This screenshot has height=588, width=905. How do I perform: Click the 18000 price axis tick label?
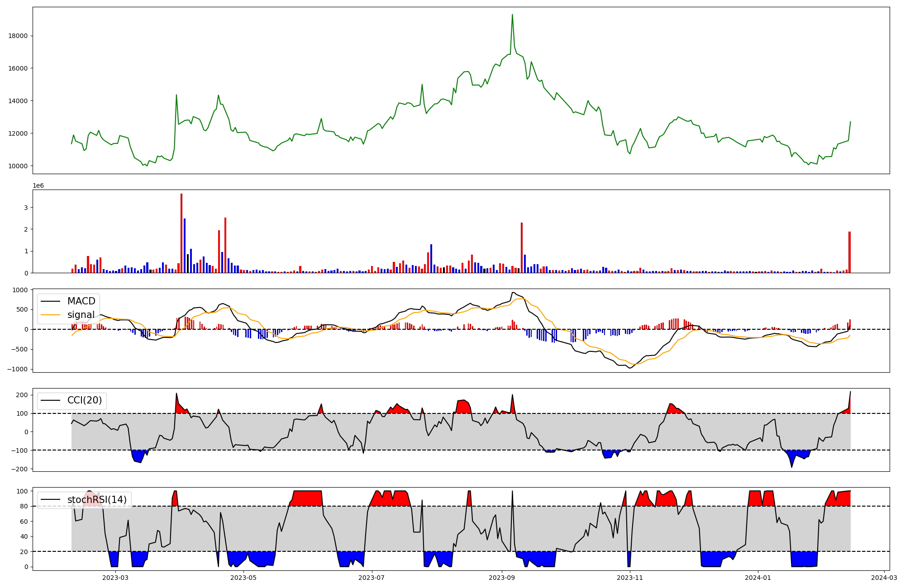pyautogui.click(x=18, y=36)
